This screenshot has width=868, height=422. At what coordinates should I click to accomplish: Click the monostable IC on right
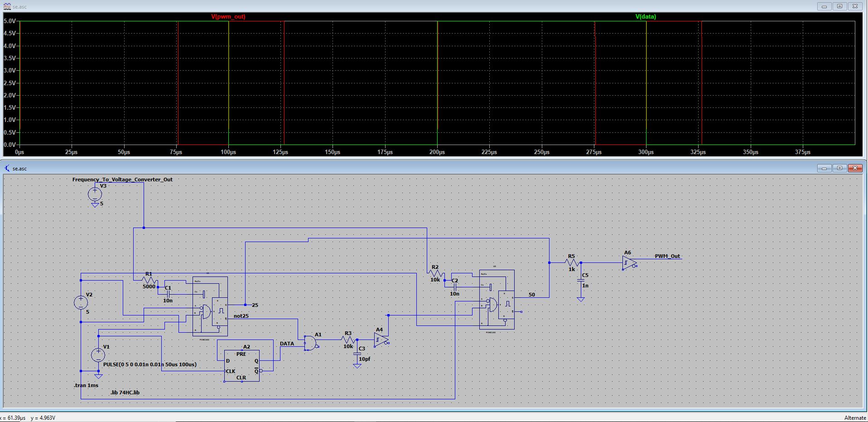(x=497, y=299)
